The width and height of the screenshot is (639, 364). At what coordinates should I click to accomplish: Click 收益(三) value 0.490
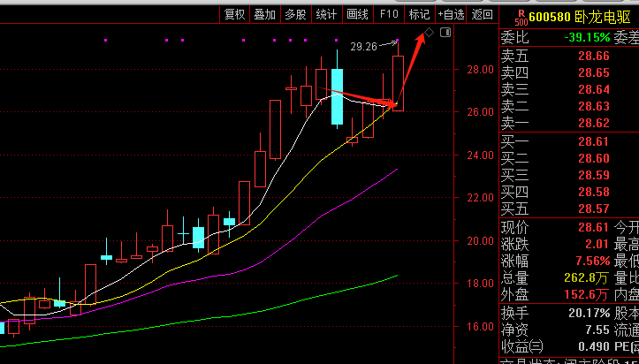pyautogui.click(x=594, y=347)
